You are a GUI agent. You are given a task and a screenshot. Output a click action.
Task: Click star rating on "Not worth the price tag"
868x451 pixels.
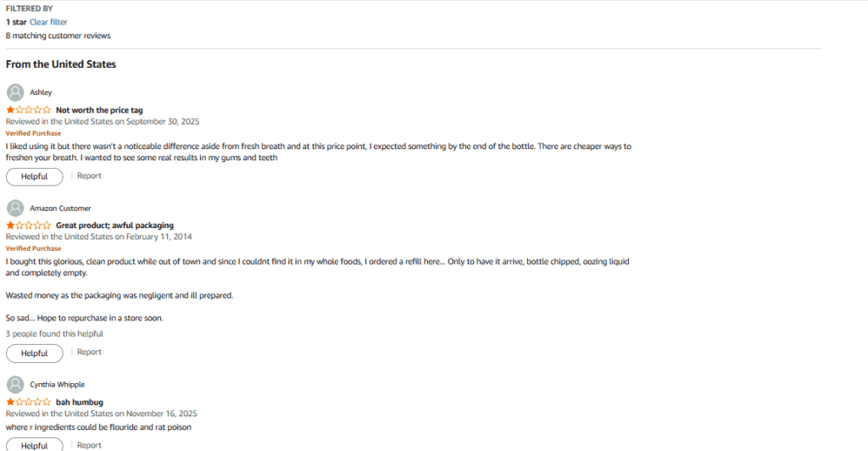pos(28,110)
